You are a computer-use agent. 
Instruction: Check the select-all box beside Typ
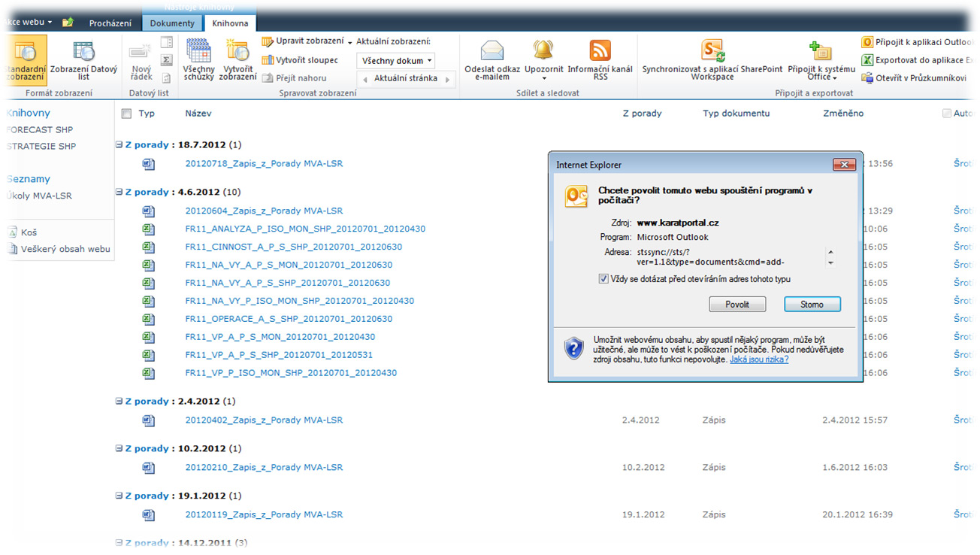126,114
